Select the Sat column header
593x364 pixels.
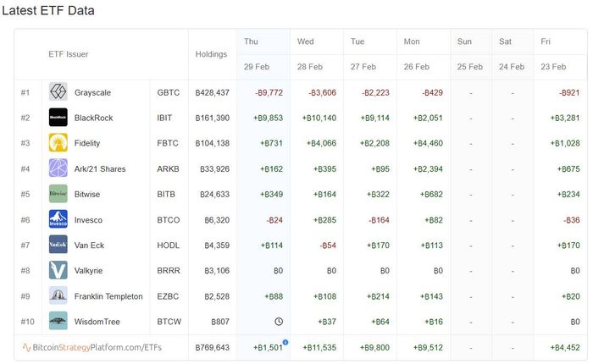(505, 41)
